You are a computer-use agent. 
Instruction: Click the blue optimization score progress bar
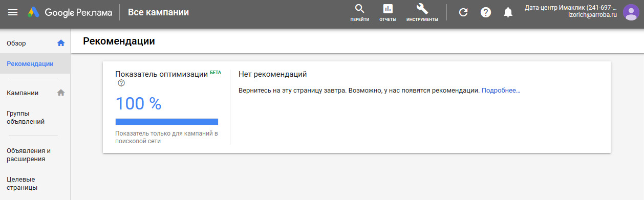tap(167, 122)
